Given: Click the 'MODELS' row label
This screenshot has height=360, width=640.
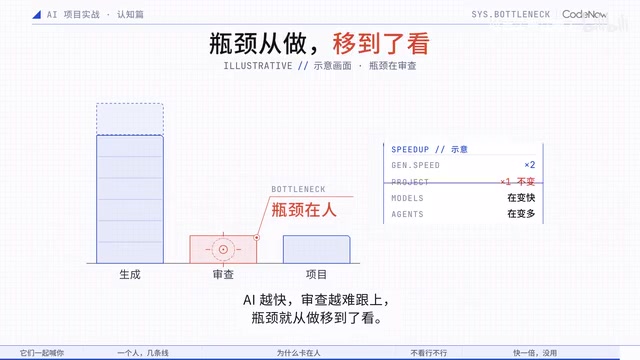Looking at the screenshot, I should [x=407, y=198].
